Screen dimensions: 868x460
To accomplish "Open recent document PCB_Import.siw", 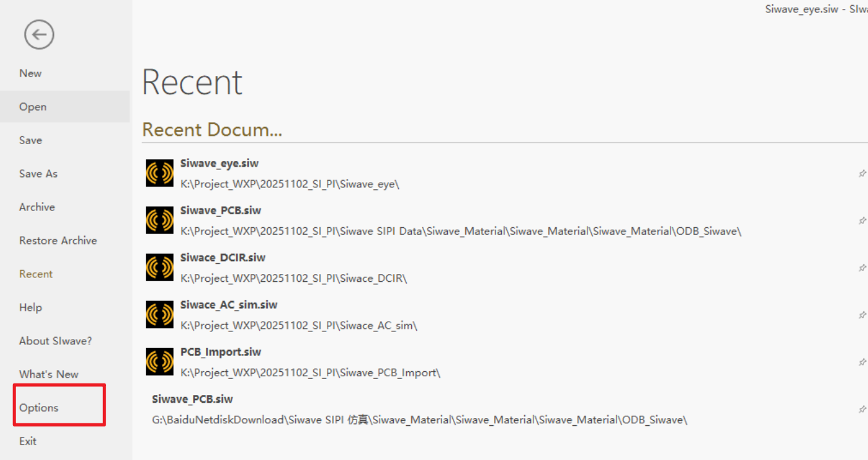I will point(221,352).
